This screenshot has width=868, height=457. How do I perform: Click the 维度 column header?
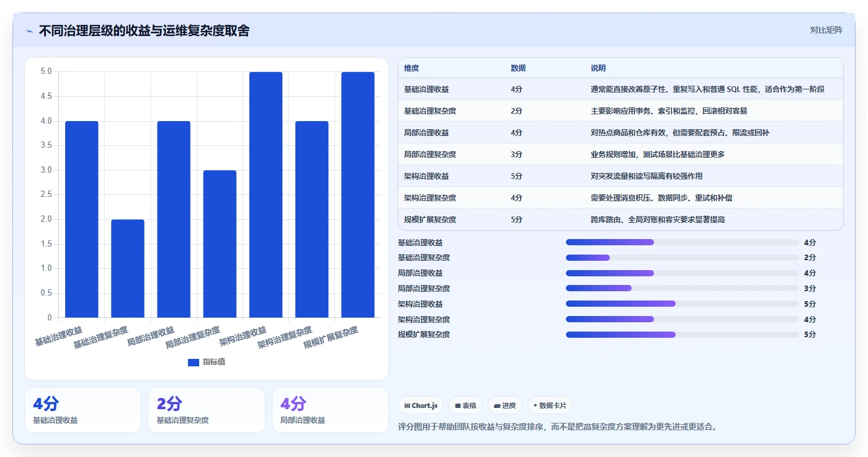coord(411,68)
